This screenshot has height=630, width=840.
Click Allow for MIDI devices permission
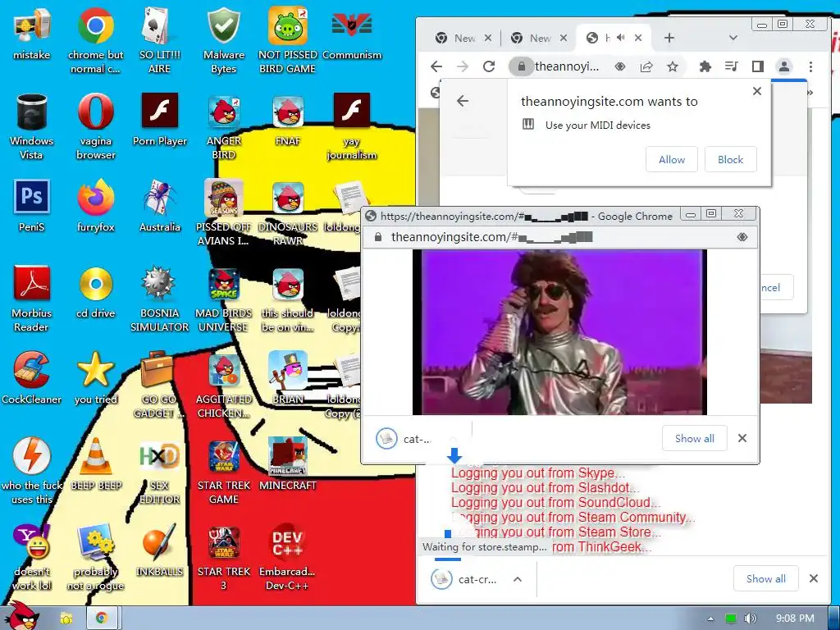(672, 160)
